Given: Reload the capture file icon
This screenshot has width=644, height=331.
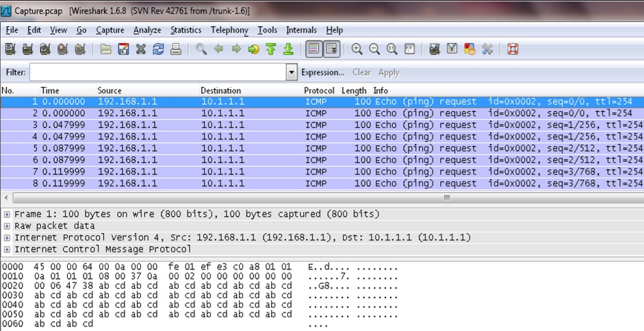Looking at the screenshot, I should click(x=158, y=49).
